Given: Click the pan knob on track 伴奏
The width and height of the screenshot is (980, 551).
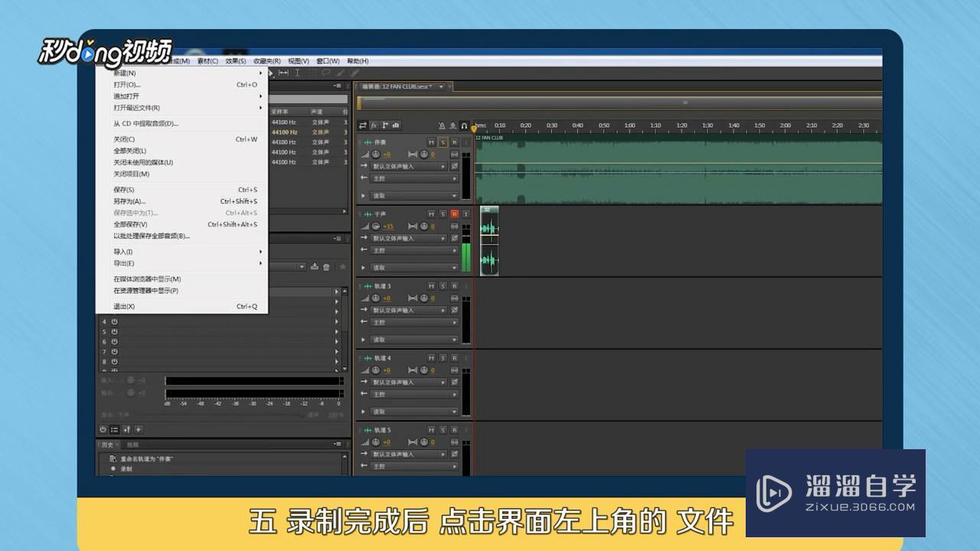Looking at the screenshot, I should [423, 155].
